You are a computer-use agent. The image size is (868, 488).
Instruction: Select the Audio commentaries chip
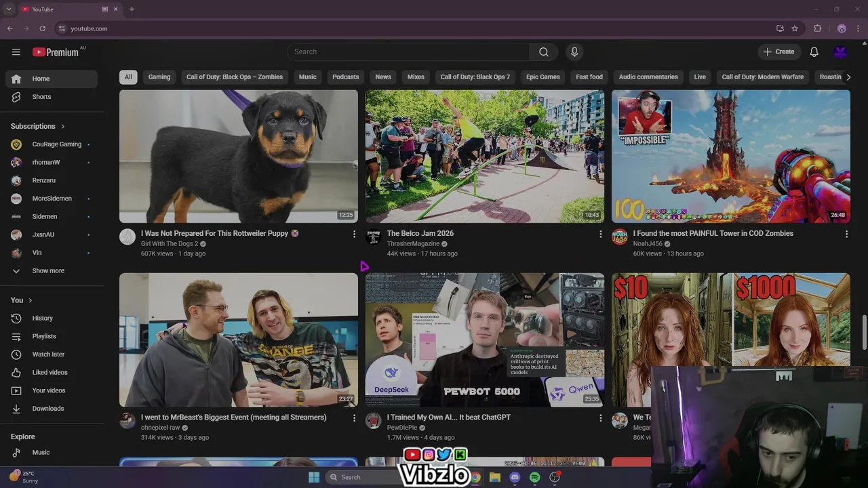(648, 77)
